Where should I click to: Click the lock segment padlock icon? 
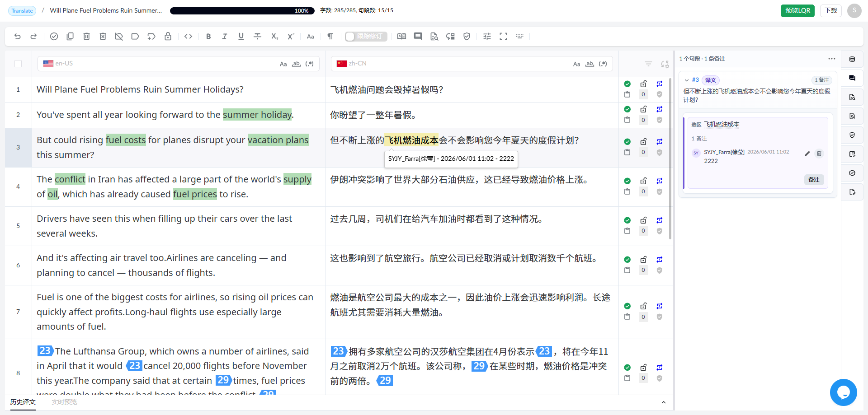168,37
